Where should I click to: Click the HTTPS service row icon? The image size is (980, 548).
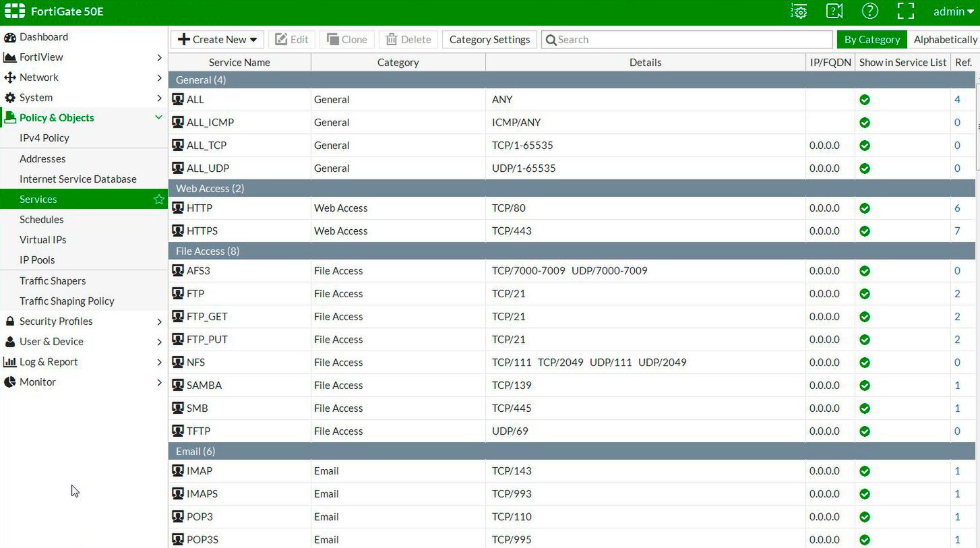coord(178,231)
